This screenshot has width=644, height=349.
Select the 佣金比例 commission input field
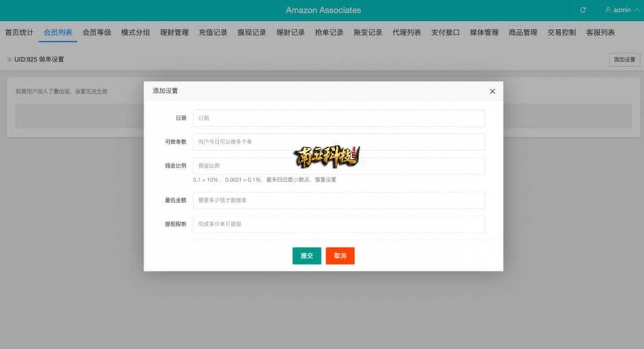point(339,166)
